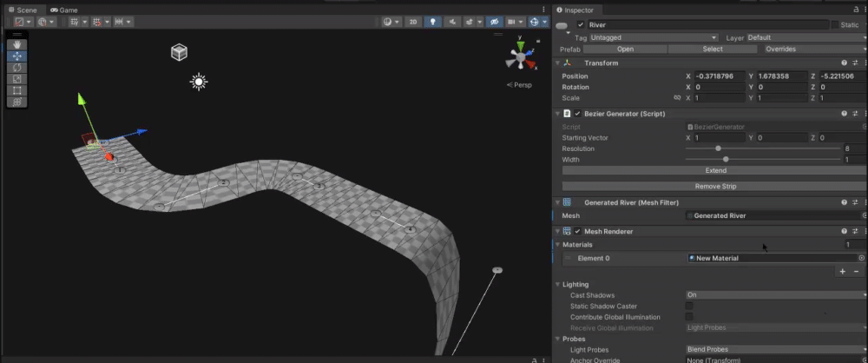
Task: Select the Rotate tool
Action: (x=17, y=68)
